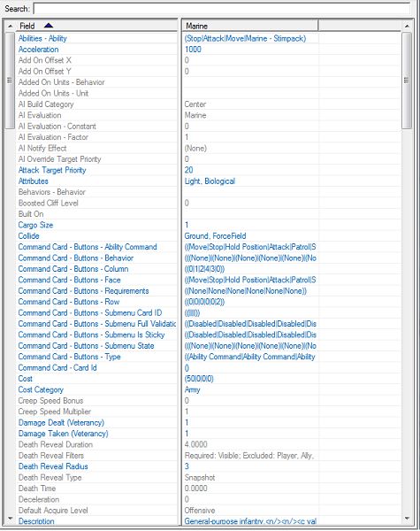Select the Death Reveal Filters field
420x531 pixels.
[96, 456]
